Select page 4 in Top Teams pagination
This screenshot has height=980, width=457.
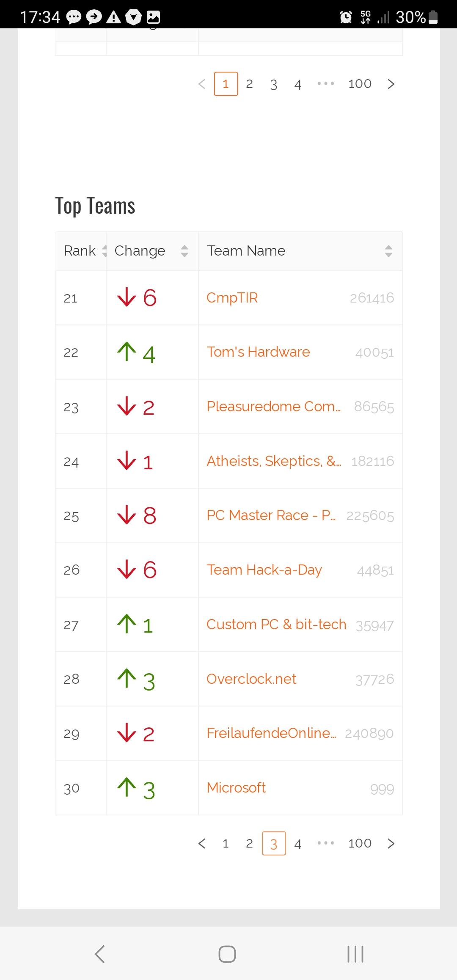(x=298, y=843)
